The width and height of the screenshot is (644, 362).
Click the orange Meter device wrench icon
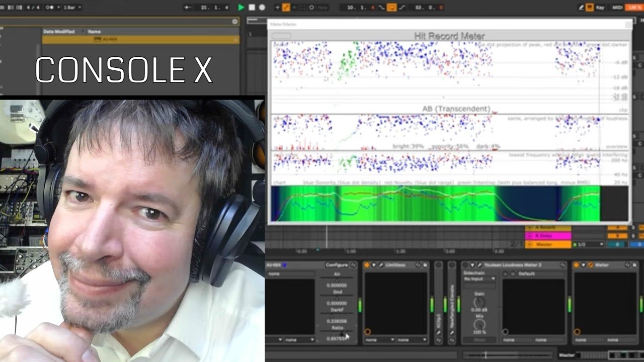coord(590,265)
